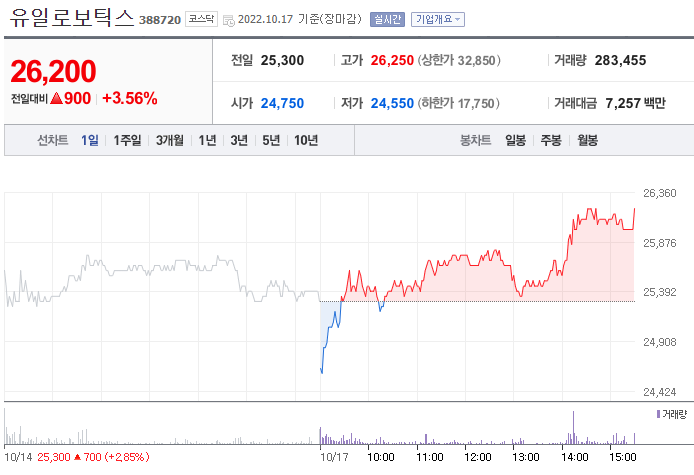This screenshot has width=694, height=475.
Task: Click the trading value 7,257 백만
Action: click(x=635, y=103)
